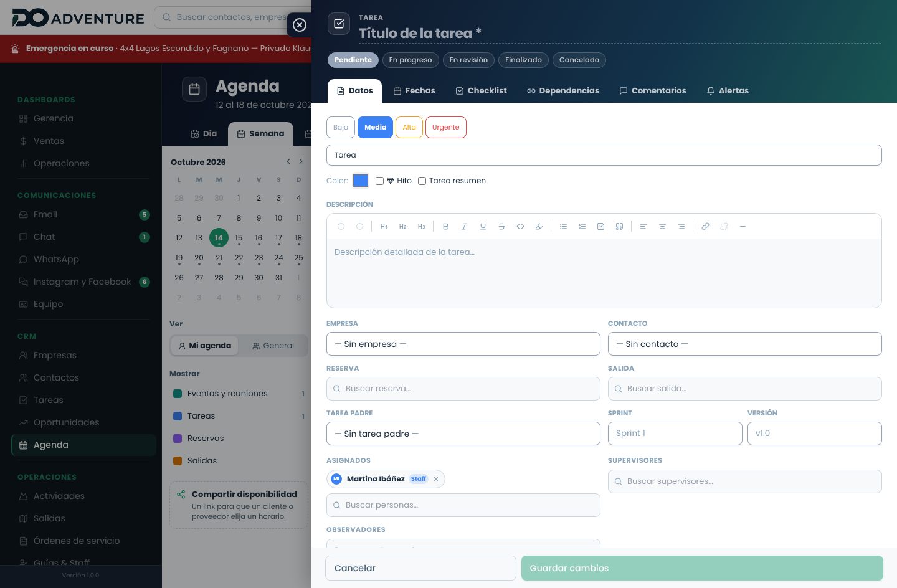
Task: Insert a horizontal rule in the description
Action: [x=743, y=227]
